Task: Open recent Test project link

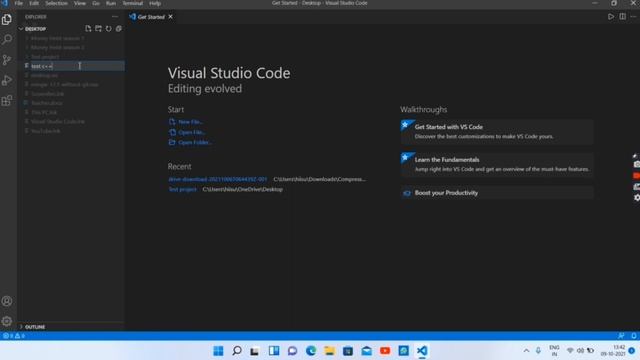Action: tap(182, 189)
